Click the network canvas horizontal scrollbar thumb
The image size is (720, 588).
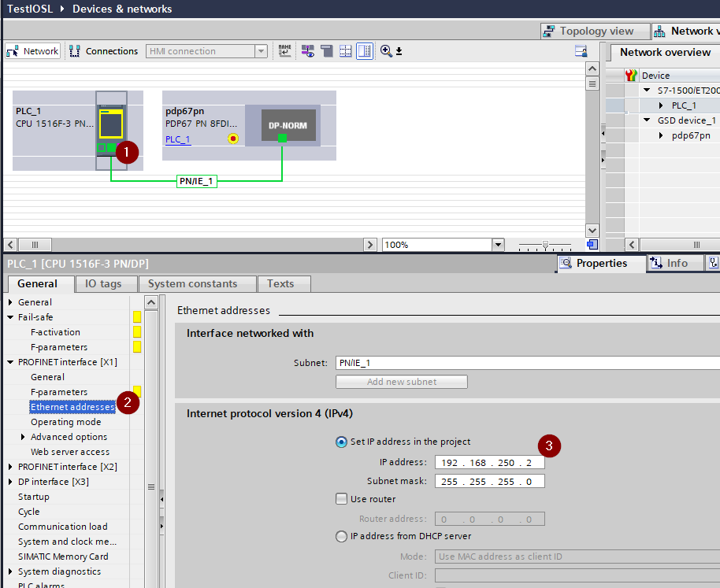35,245
